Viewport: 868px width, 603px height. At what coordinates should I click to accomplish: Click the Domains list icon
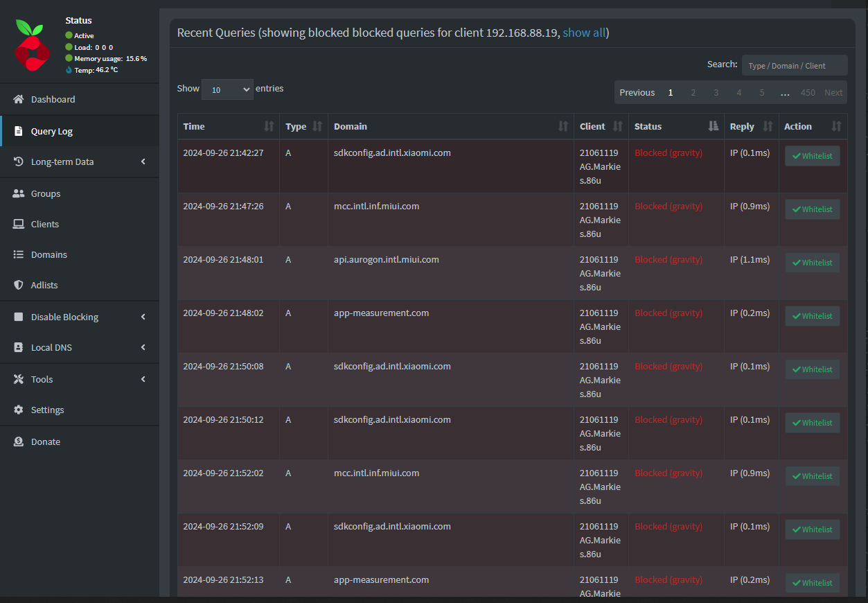tap(19, 254)
